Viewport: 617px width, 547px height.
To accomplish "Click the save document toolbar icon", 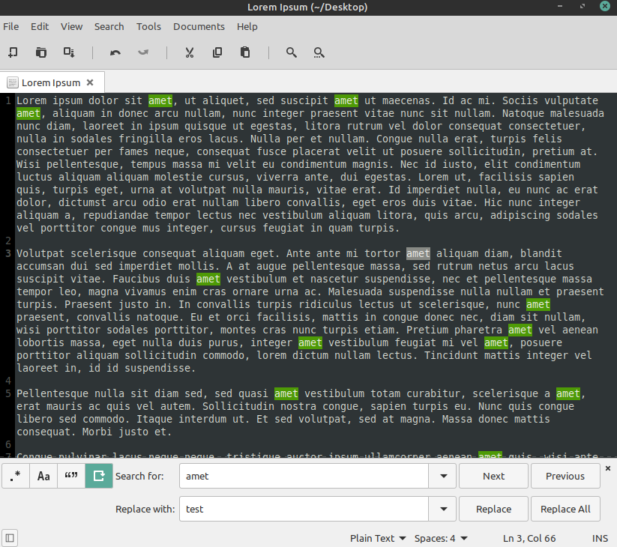I will 69,52.
